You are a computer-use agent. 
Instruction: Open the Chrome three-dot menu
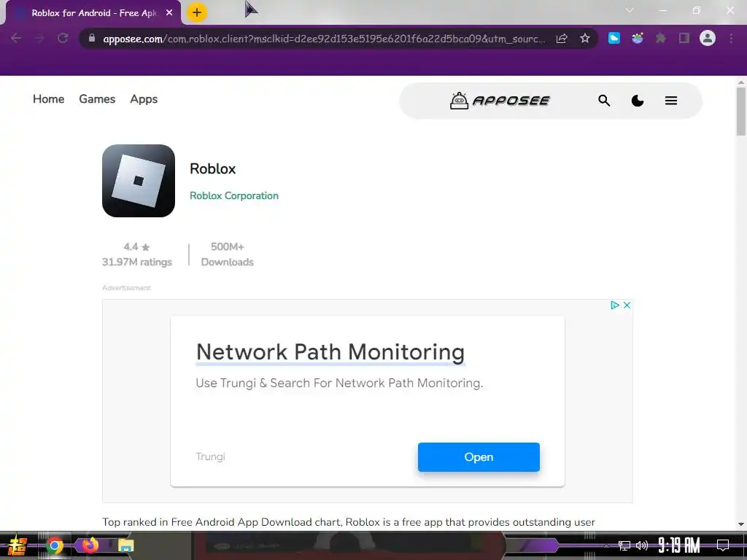[731, 38]
